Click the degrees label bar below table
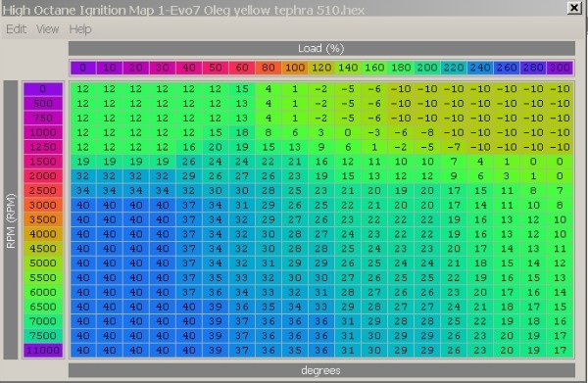 coord(321,370)
